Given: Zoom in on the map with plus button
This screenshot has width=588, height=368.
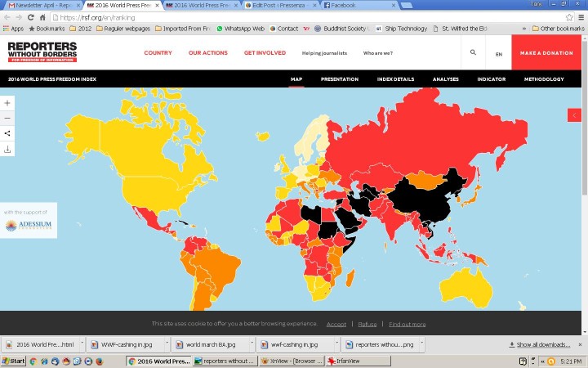Looking at the screenshot, I should click(x=7, y=103).
